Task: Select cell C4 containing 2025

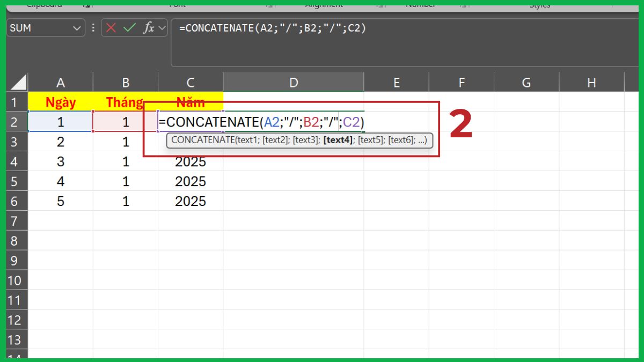Action: point(190,161)
